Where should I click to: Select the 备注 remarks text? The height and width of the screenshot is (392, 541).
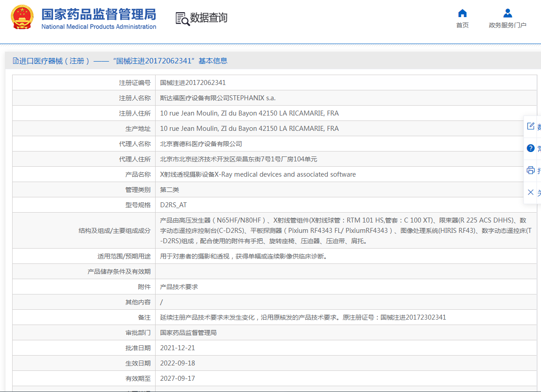303,317
